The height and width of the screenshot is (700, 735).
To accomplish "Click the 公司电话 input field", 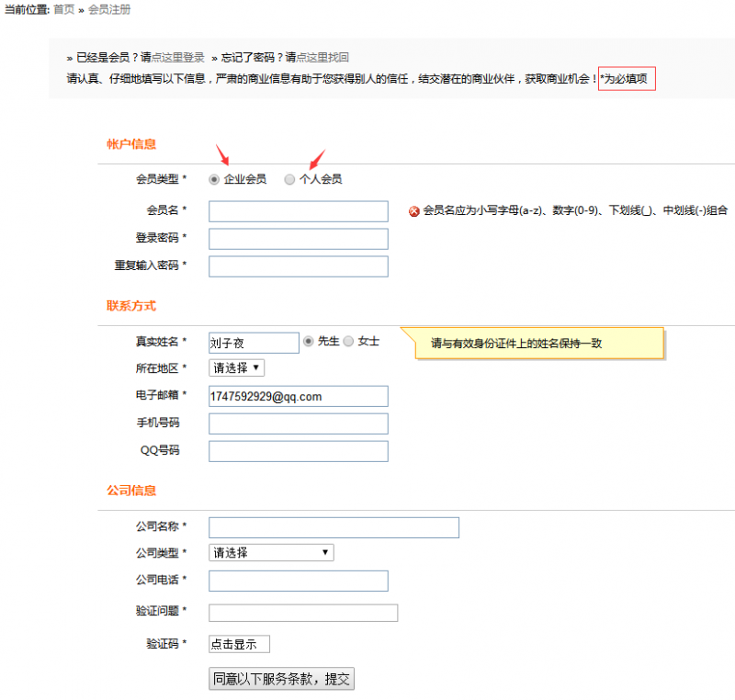I will pos(299,581).
